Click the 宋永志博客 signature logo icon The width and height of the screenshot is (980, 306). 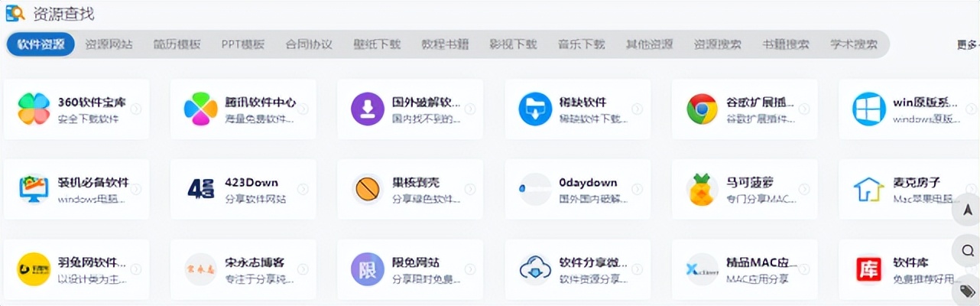200,269
